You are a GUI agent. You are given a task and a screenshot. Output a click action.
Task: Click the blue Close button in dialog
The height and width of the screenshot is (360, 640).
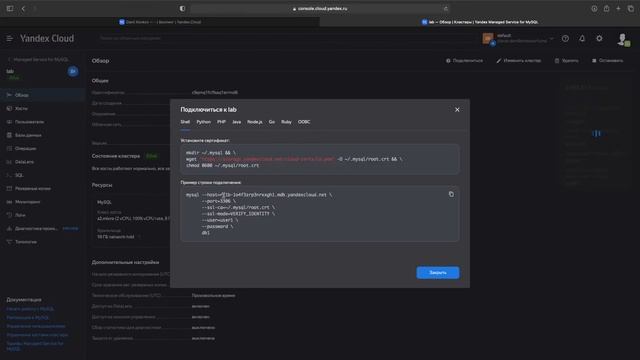[438, 272]
